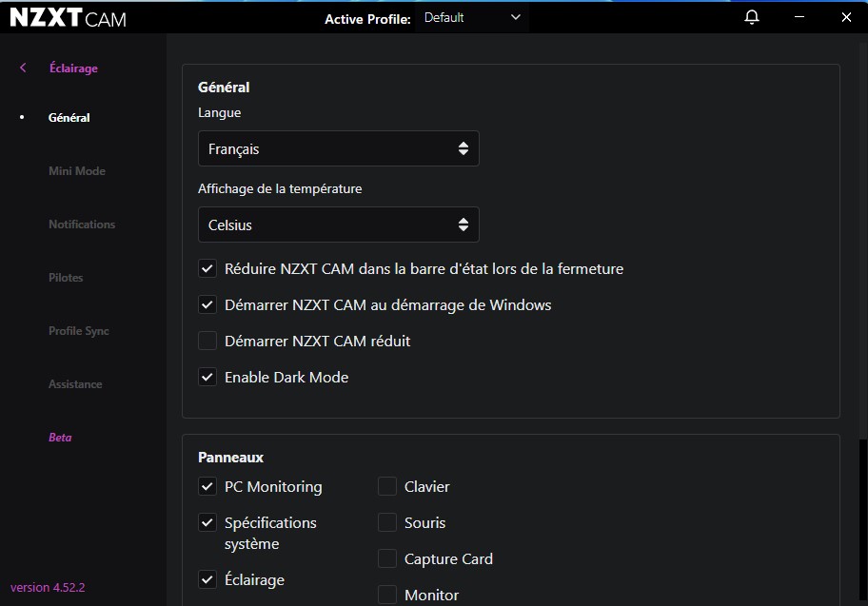Open the Langue dropdown set to Français
Image resolution: width=868 pixels, height=606 pixels.
338,148
